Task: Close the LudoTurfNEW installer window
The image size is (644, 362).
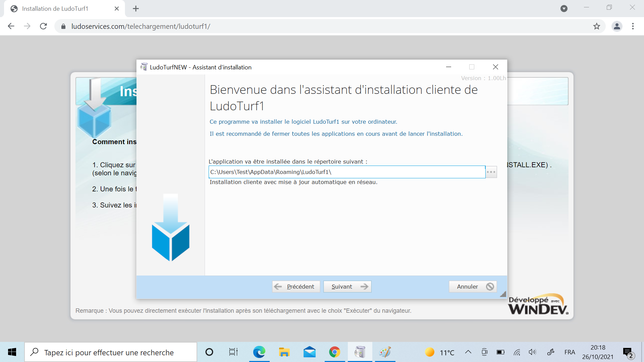Action: [x=495, y=67]
